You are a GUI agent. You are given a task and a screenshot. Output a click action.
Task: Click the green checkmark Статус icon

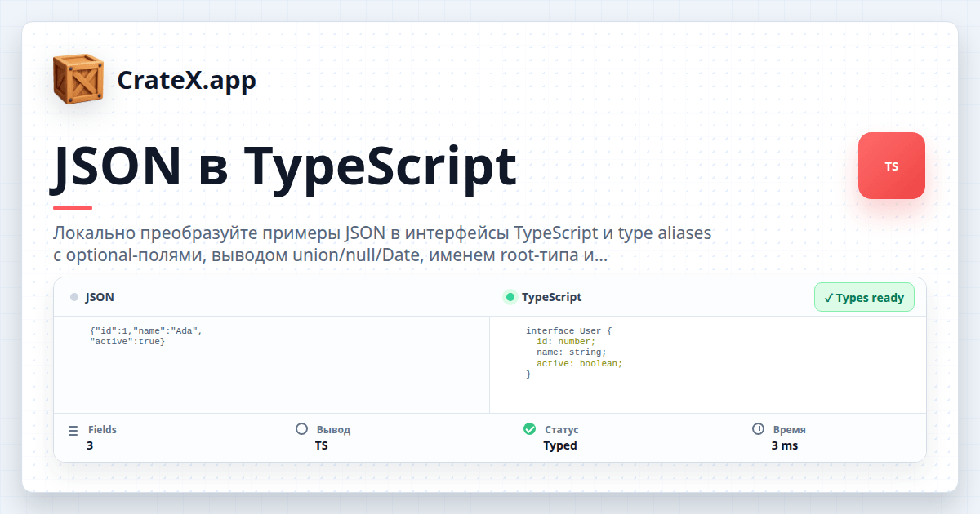click(x=529, y=428)
